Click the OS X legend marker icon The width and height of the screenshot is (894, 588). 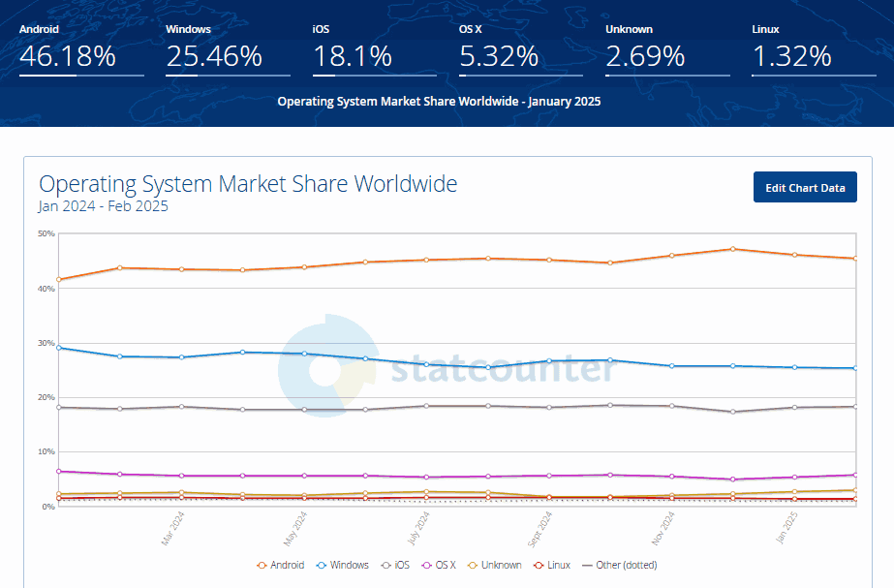tap(424, 565)
